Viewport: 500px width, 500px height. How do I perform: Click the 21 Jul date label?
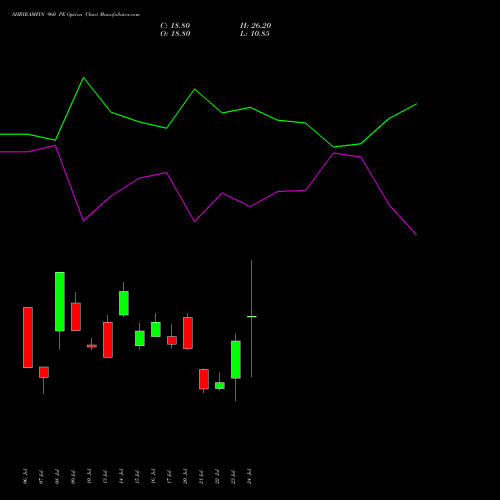click(x=201, y=476)
